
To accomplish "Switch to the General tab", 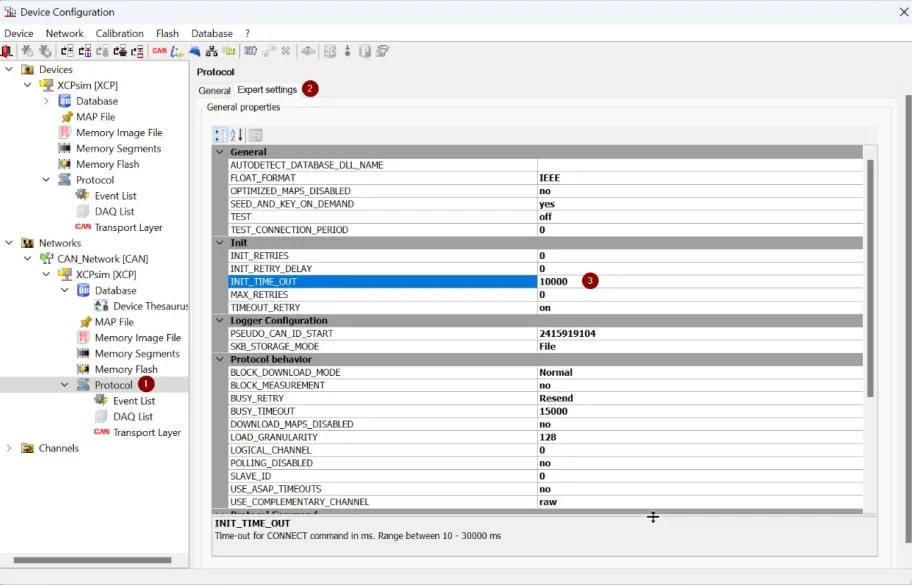I will pyautogui.click(x=214, y=90).
